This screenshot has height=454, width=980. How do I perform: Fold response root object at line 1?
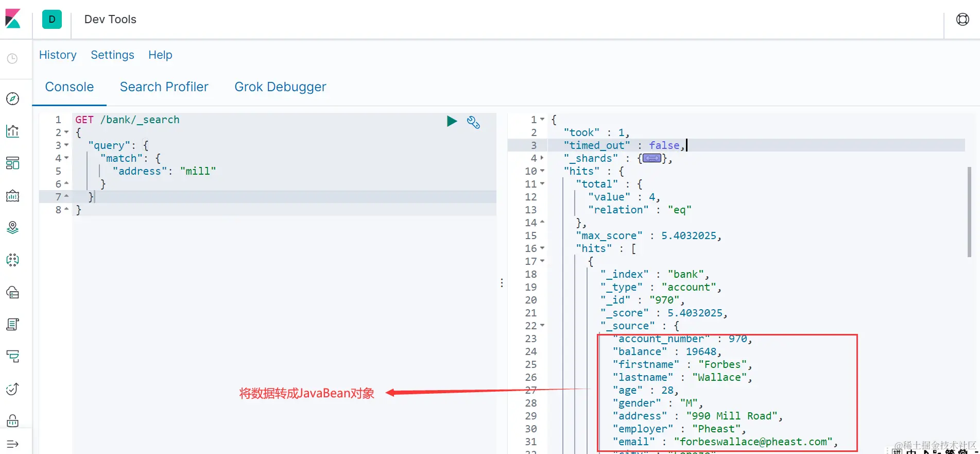pos(542,120)
